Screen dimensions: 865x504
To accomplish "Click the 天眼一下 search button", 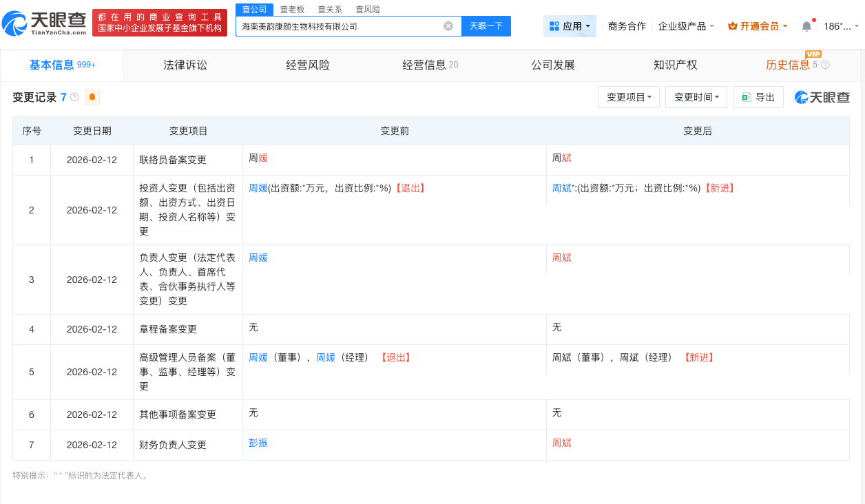I will 487,25.
